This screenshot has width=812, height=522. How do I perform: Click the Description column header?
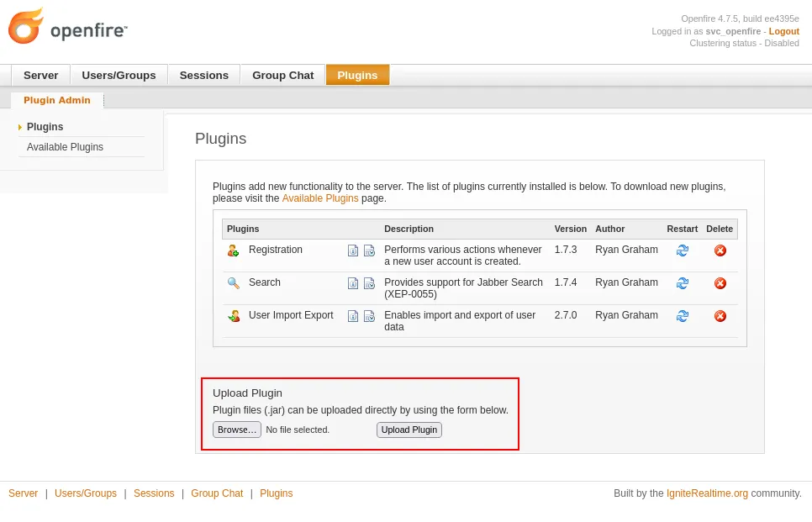(409, 229)
